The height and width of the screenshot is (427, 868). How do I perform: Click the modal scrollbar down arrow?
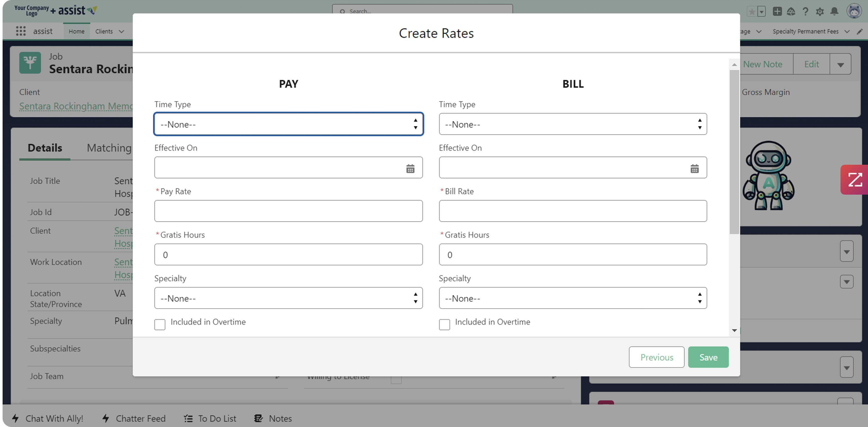[734, 330]
